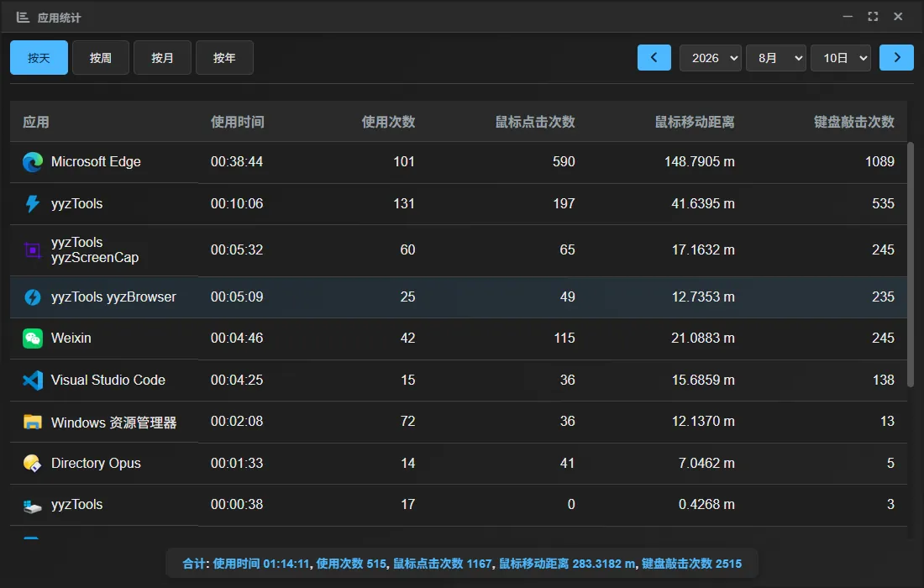Click mouse distance 7.0462 m
The image size is (924, 588).
(x=706, y=463)
